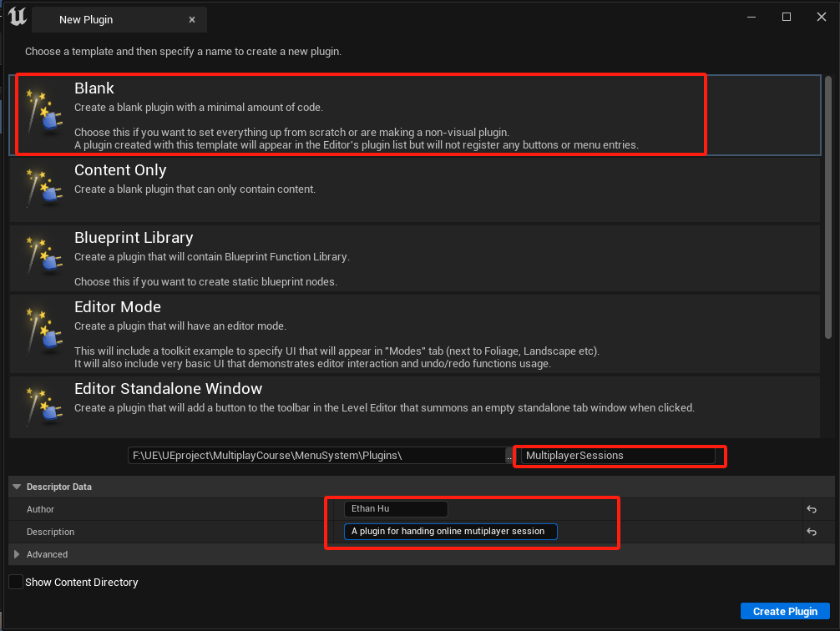The image size is (840, 631).
Task: Click the plugin folder path field
Action: [316, 456]
